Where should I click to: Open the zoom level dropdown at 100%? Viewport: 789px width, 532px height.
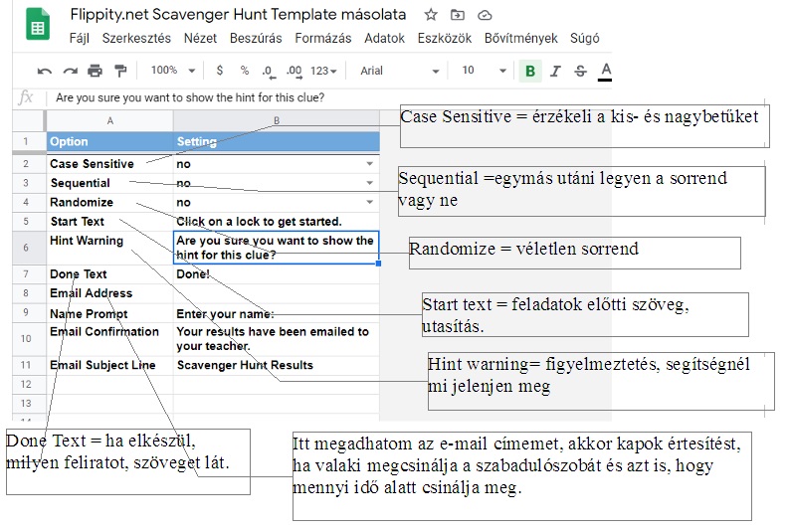[172, 71]
